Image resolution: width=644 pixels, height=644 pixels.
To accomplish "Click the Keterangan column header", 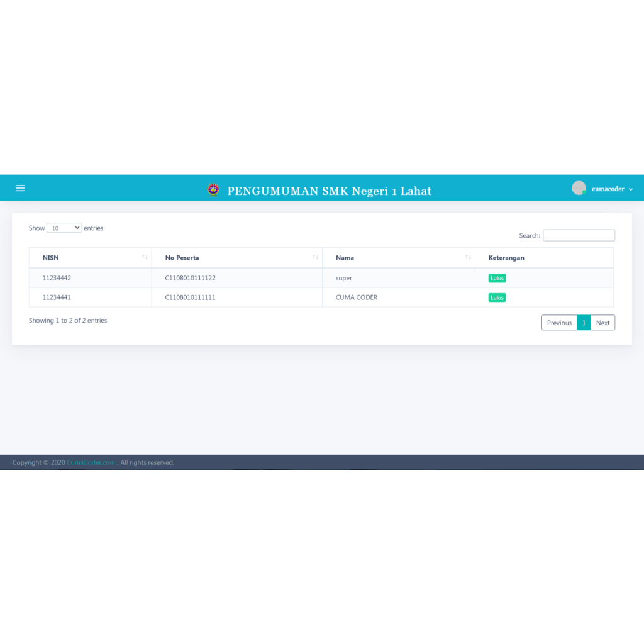I will tap(544, 258).
